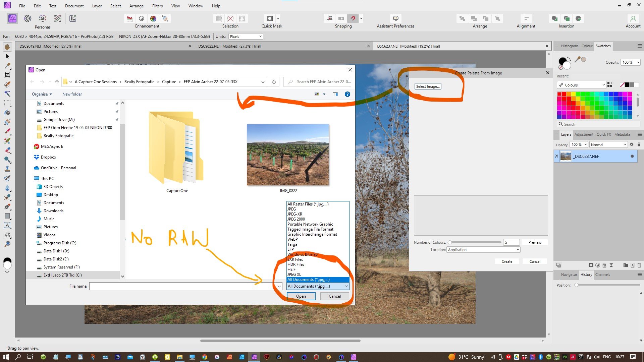Choose Insert inside selection icon
The image size is (644, 362).
pos(578,18)
